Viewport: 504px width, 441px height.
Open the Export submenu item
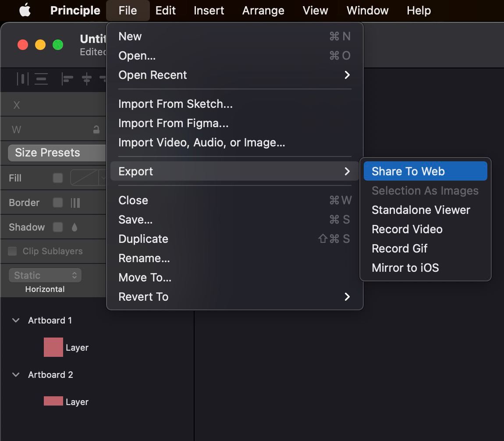coord(234,171)
